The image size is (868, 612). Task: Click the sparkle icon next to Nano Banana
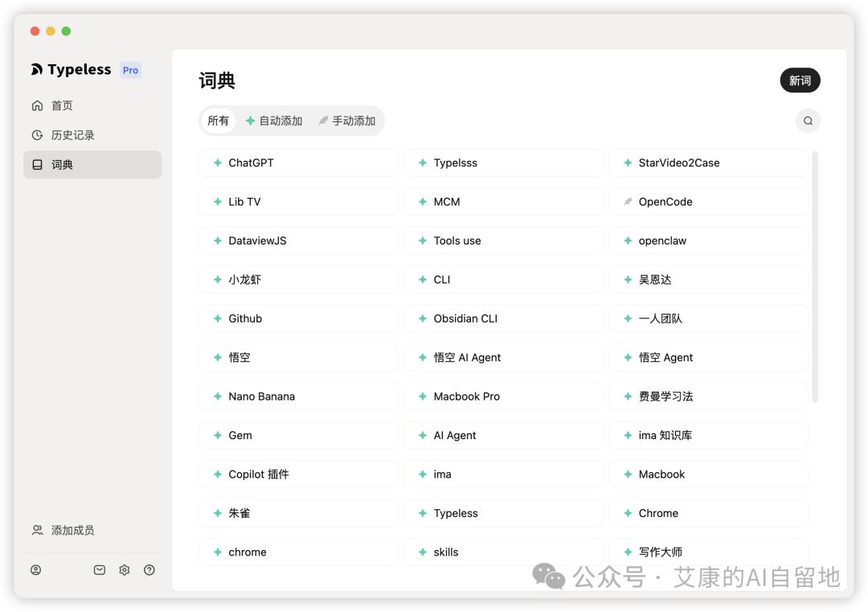pos(218,396)
